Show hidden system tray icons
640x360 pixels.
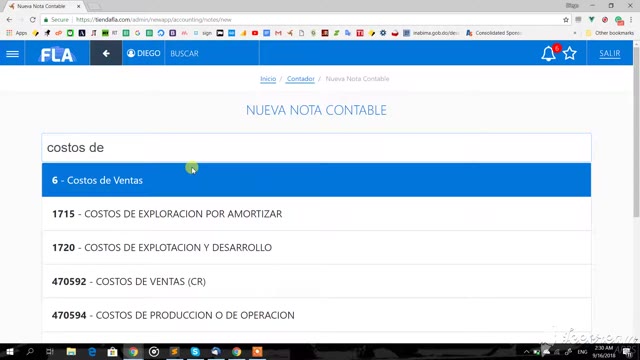[x=527, y=351]
